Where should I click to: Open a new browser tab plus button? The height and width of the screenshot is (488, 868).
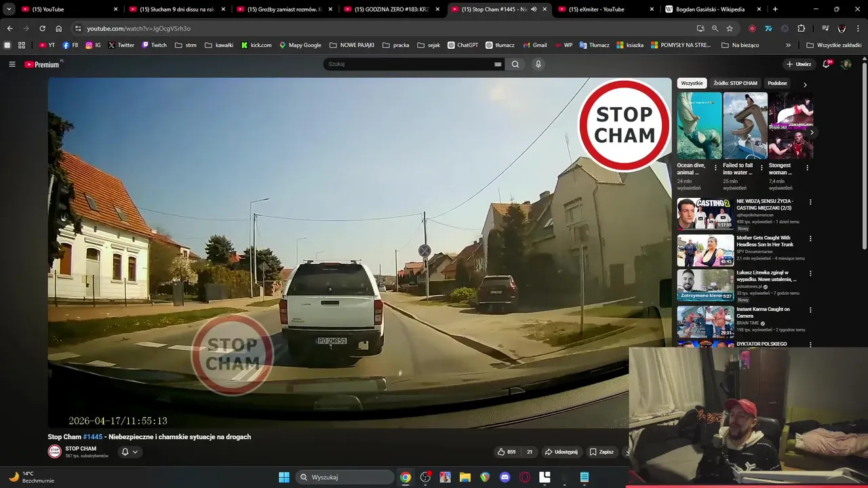click(775, 9)
